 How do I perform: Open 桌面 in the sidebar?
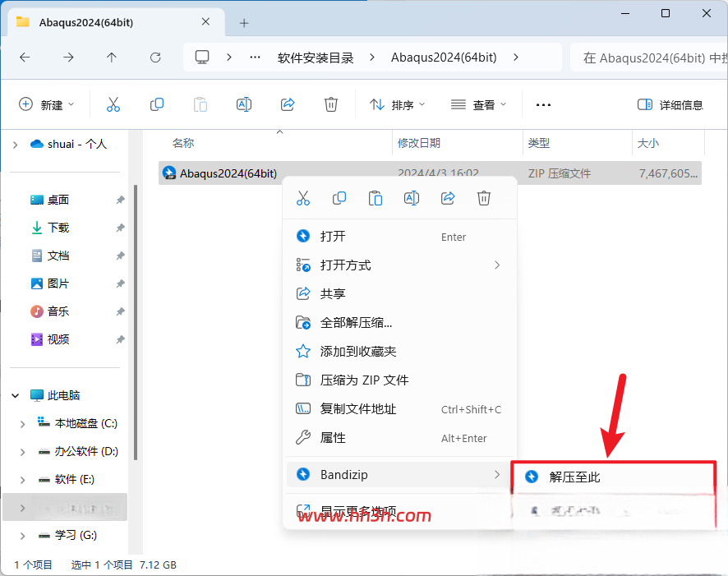click(58, 200)
